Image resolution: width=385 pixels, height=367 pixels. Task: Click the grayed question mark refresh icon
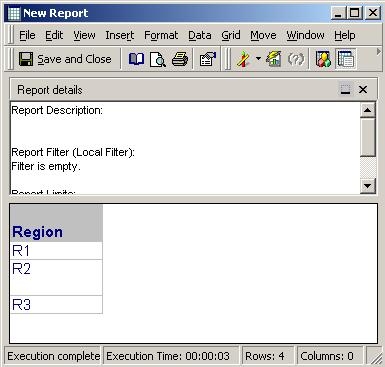coord(296,59)
